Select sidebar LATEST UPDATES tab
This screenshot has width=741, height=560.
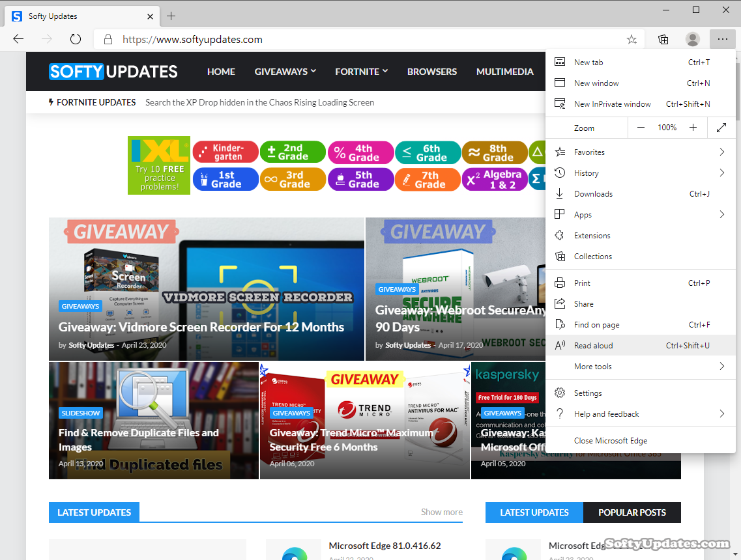pos(534,512)
